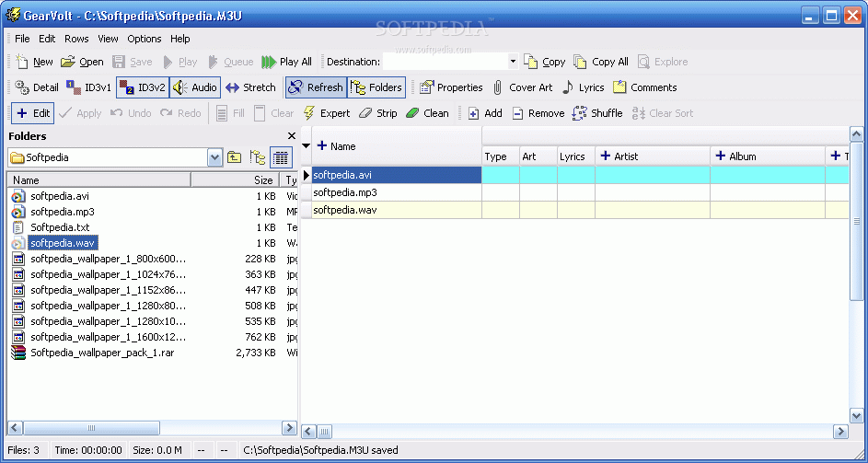The image size is (868, 463).
Task: Click the Strip tags button
Action: [377, 113]
